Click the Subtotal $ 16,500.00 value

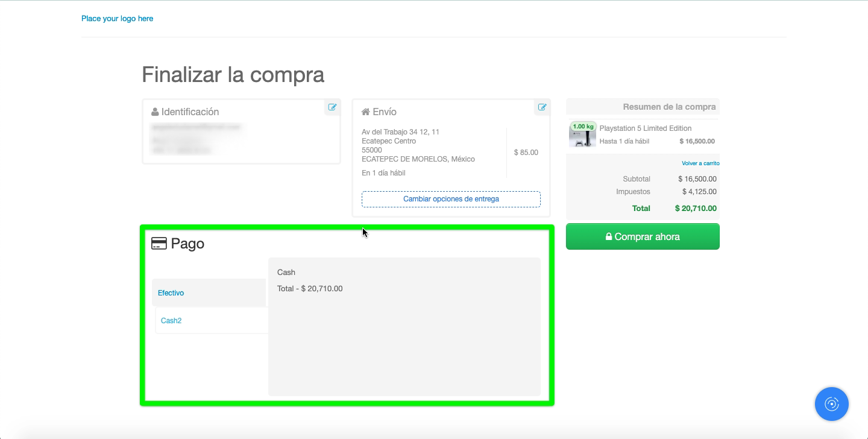point(697,179)
